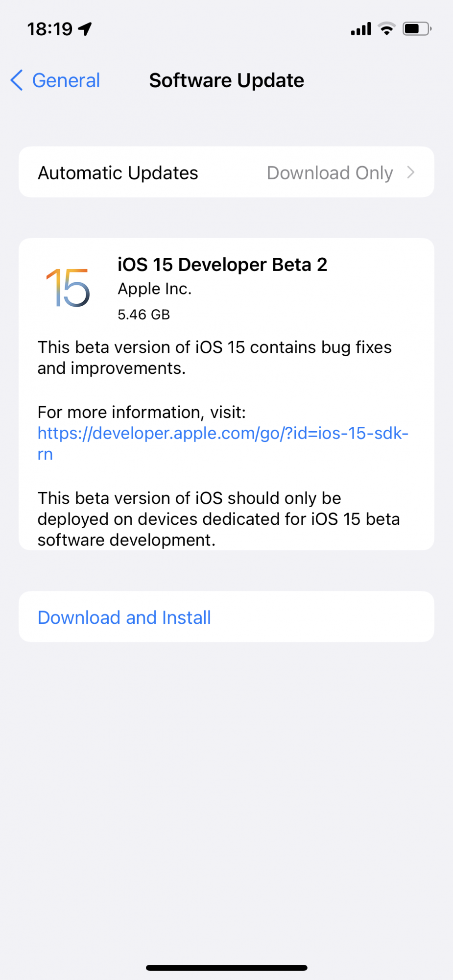Tap the iOS 15 logo icon

click(68, 288)
